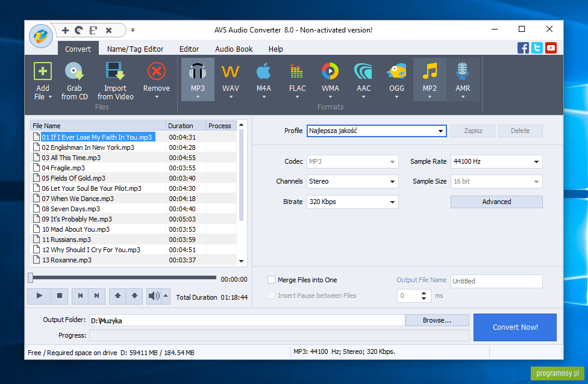Select 09 It's Probably Me.mp3

point(133,219)
